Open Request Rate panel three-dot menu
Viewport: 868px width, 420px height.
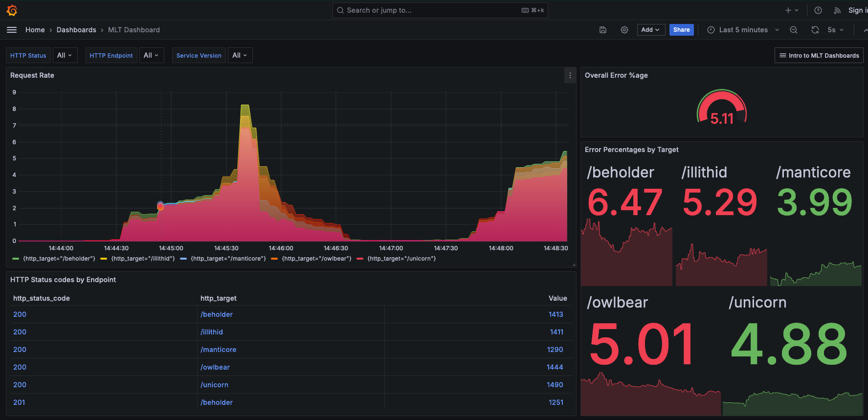coord(570,75)
